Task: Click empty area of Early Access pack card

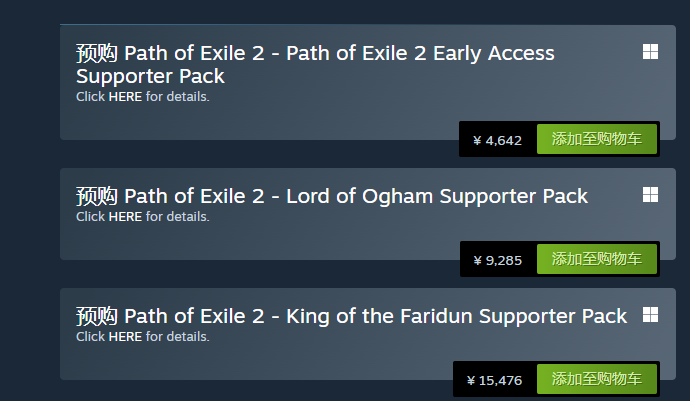Action: (250, 125)
